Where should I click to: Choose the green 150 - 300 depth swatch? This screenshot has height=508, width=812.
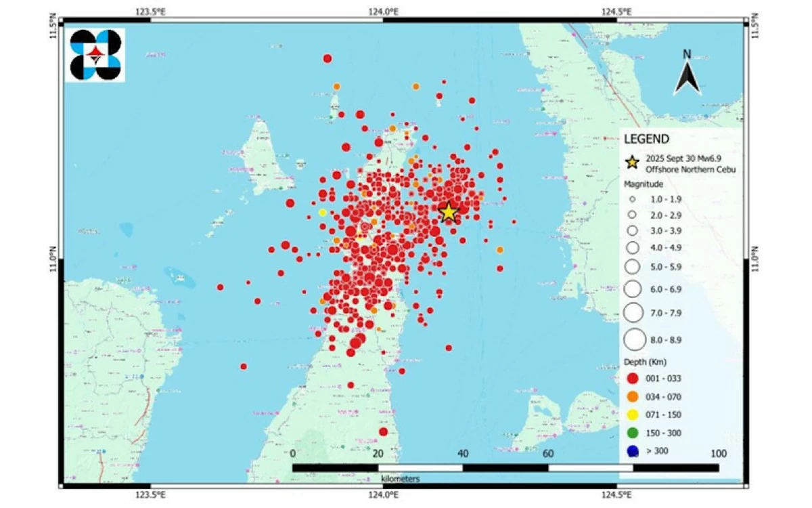[632, 433]
